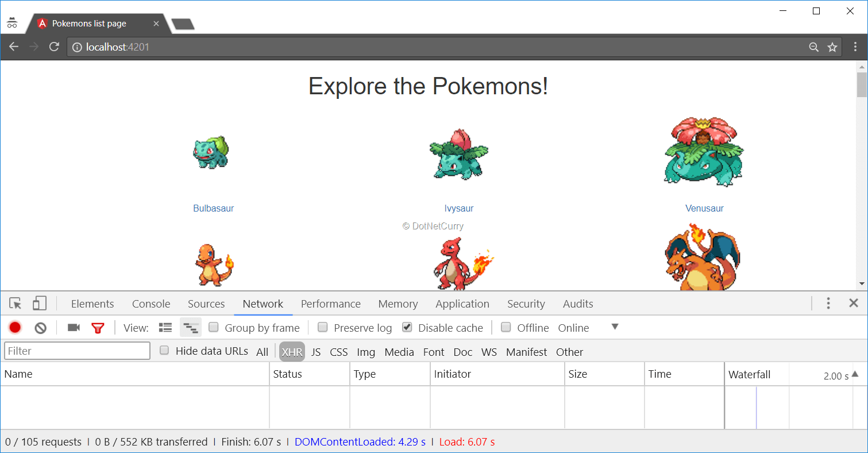Screen dimensions: 868x453
Task: Clear the network log
Action: click(40, 328)
